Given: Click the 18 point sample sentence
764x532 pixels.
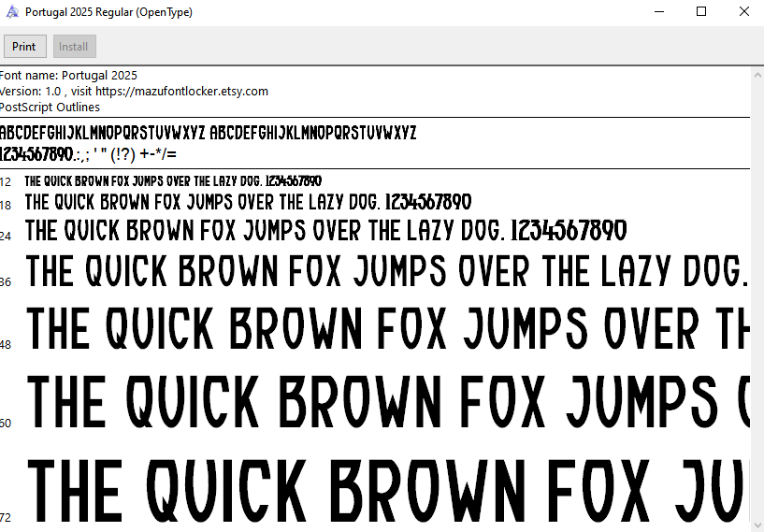Looking at the screenshot, I should tap(248, 202).
